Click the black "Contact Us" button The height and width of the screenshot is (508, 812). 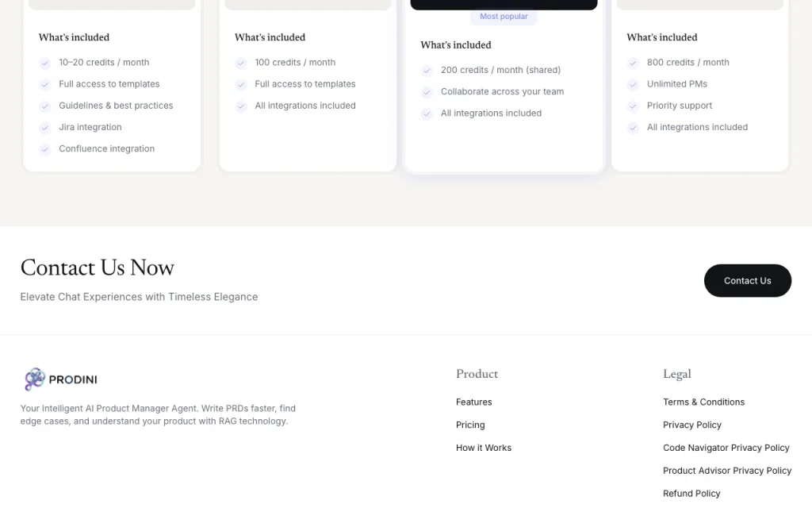(x=747, y=280)
